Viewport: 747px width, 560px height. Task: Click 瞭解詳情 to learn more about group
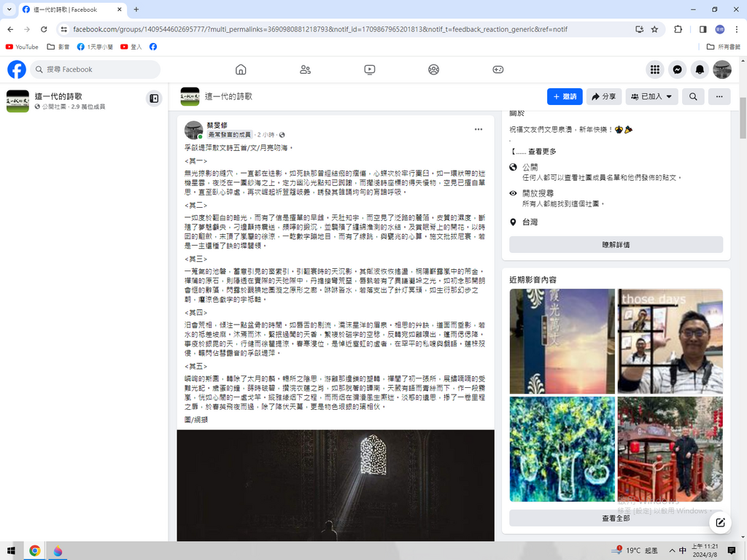pyautogui.click(x=616, y=245)
